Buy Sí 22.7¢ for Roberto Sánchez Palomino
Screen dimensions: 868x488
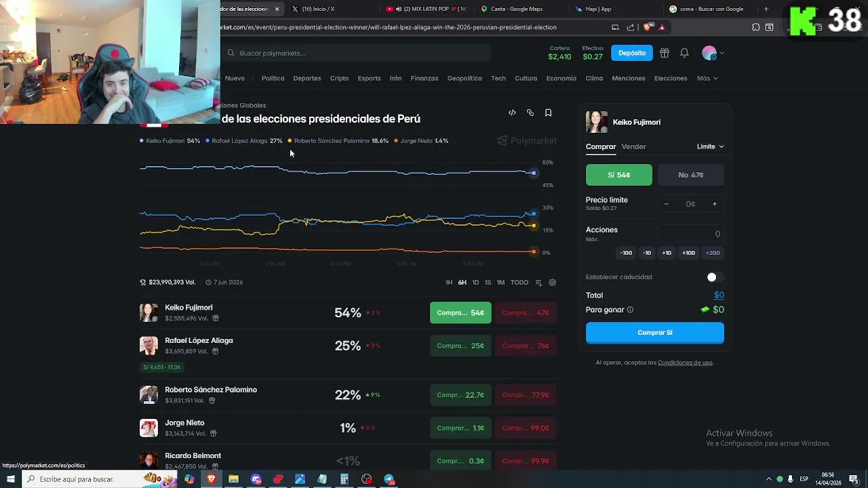(x=460, y=395)
